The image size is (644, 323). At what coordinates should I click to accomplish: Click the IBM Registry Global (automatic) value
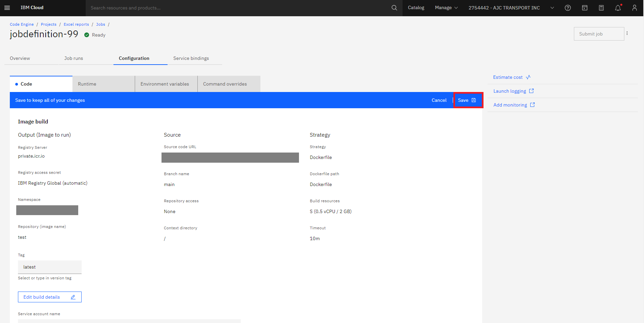point(52,183)
